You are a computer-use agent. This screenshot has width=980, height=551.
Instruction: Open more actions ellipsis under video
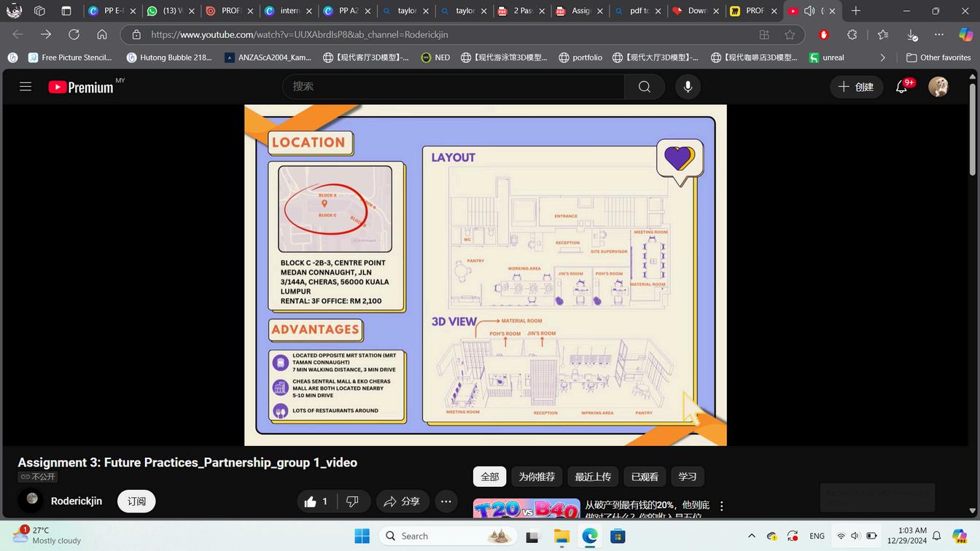[446, 501]
